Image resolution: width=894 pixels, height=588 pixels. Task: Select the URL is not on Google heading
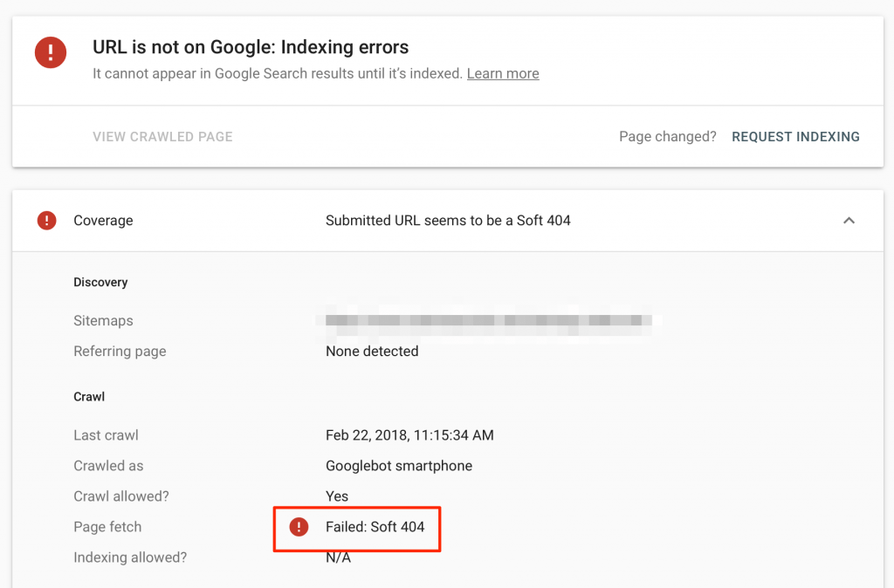[251, 47]
